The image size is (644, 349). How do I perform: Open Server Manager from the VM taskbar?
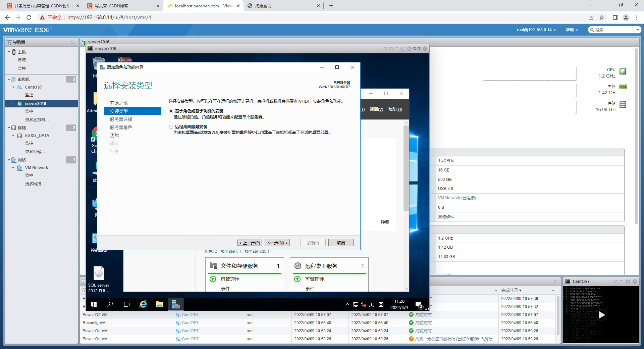tap(176, 304)
